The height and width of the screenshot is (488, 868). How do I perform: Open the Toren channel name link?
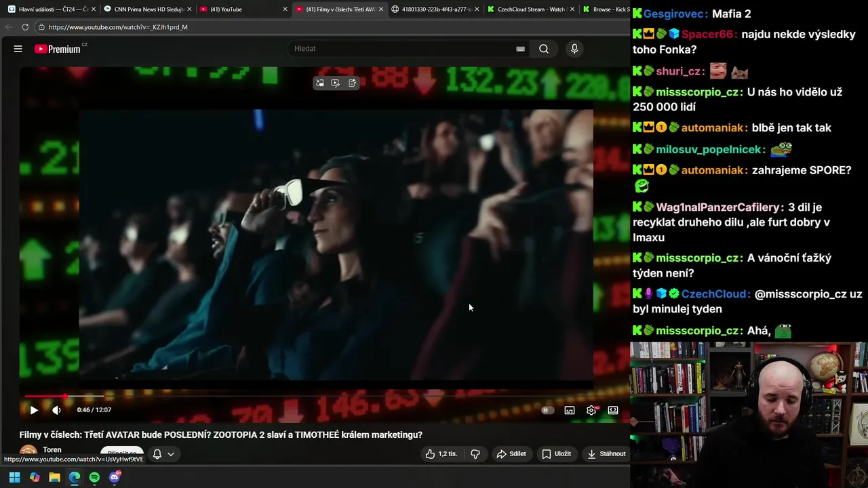(x=52, y=450)
